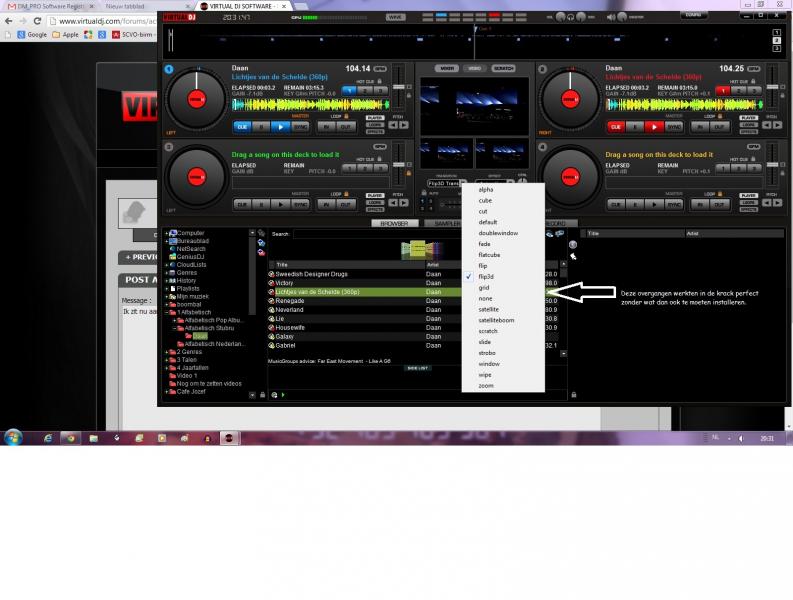The image size is (793, 600).
Task: Click Chrome reload button
Action: [x=37, y=21]
